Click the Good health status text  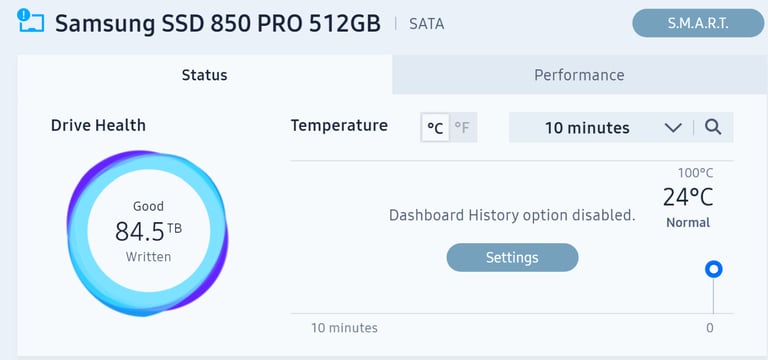pos(148,206)
